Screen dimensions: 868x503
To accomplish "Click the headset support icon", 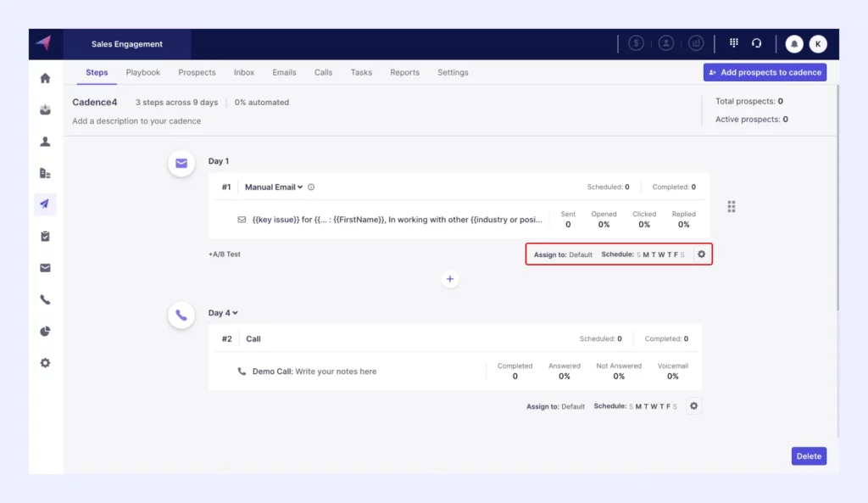I will pyautogui.click(x=757, y=43).
